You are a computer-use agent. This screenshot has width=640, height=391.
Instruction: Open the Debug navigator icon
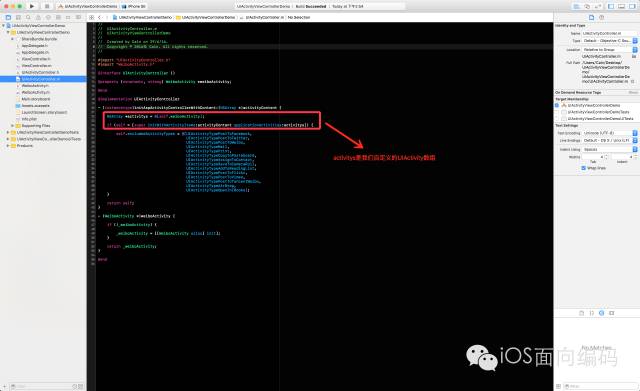point(58,18)
